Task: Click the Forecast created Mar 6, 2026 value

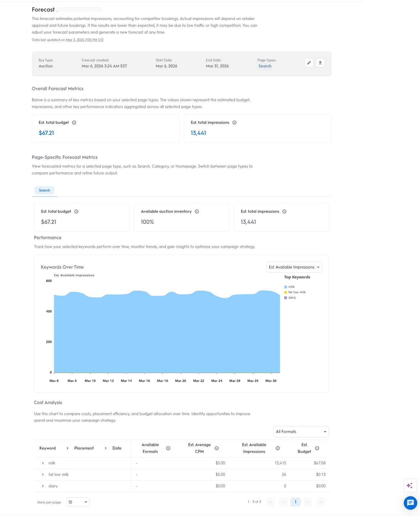Action: coord(104,66)
